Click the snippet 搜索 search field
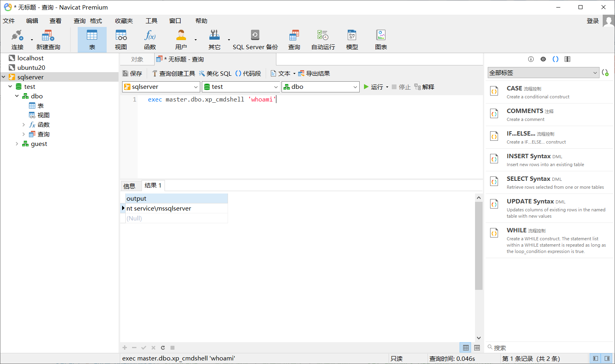The width and height of the screenshot is (615, 364). (x=549, y=347)
